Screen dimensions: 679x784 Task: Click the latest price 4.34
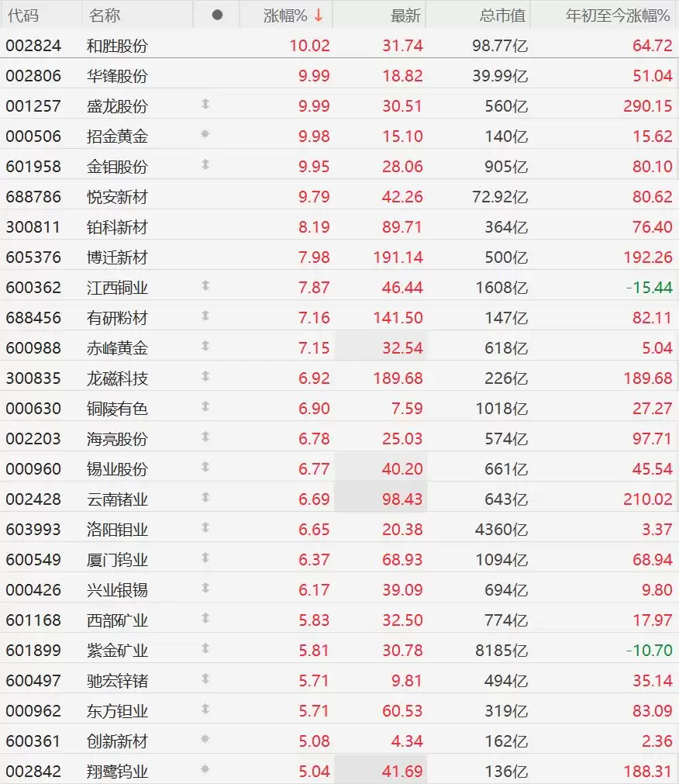pyautogui.click(x=407, y=741)
